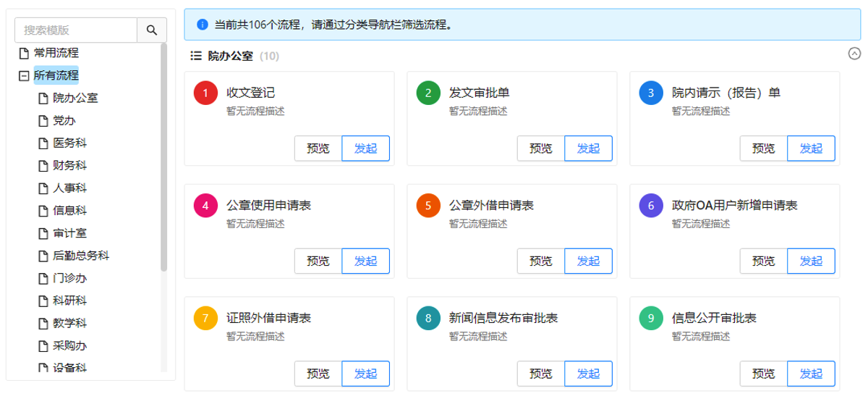
Task: Launch the 院内请示（报告）单 process with 发起
Action: (x=811, y=148)
